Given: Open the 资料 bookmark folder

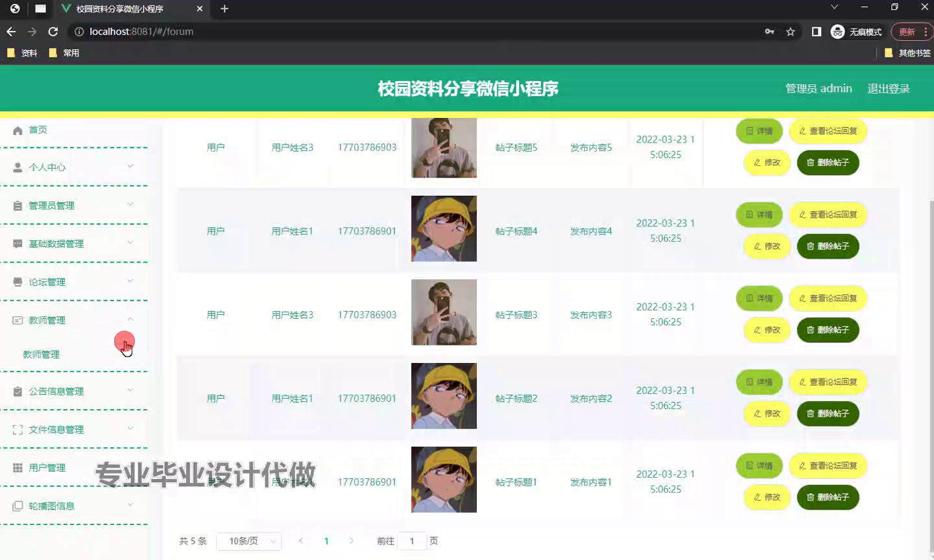Looking at the screenshot, I should (22, 53).
